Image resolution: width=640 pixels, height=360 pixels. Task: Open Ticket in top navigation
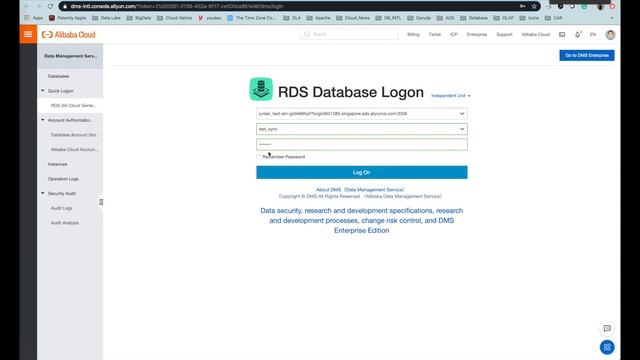tap(435, 35)
